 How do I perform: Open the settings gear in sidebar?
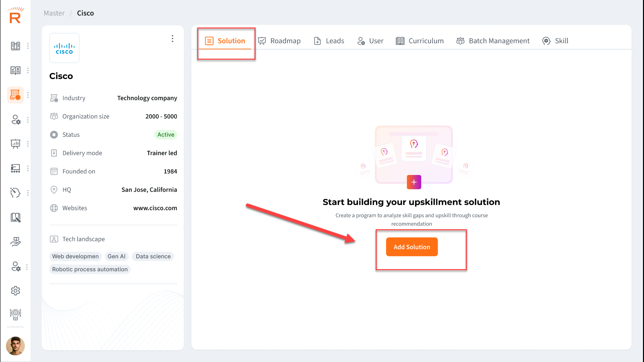tap(15, 291)
